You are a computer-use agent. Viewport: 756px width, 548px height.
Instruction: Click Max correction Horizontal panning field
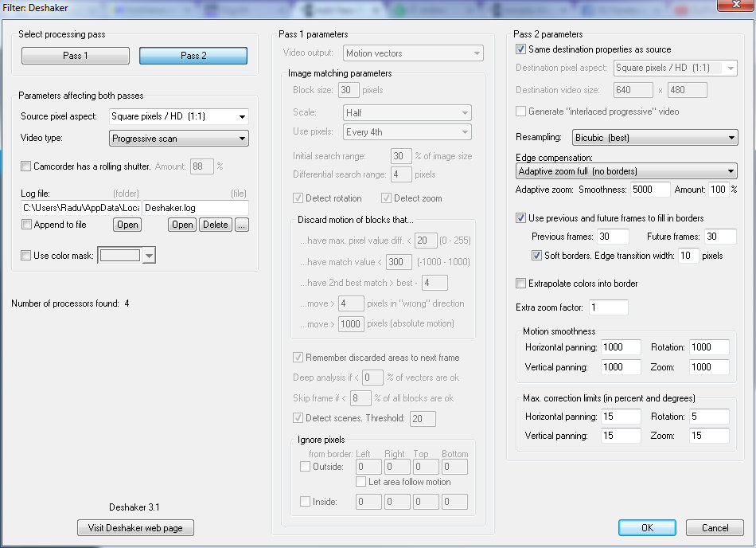click(621, 417)
